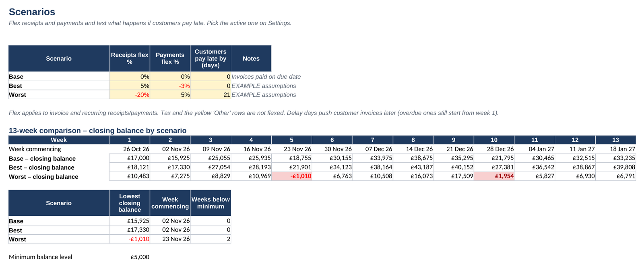Select the Worst closing balance -£1,010 cell
The width and height of the screenshot is (644, 268).
(292, 176)
